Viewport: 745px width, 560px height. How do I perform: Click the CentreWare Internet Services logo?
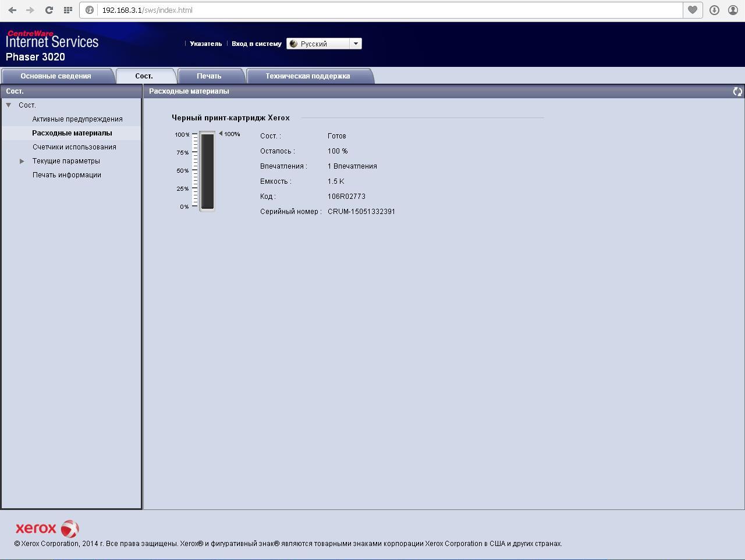click(x=52, y=40)
